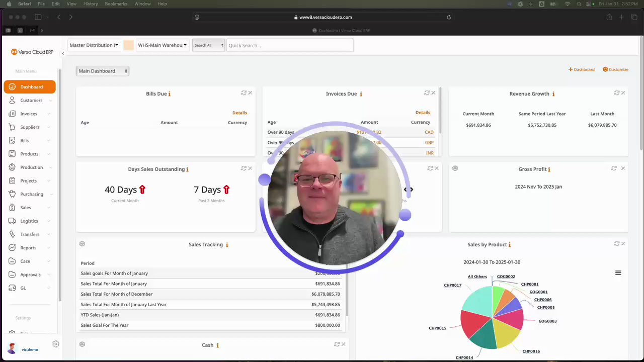Click the vic.demo user name

(30, 349)
